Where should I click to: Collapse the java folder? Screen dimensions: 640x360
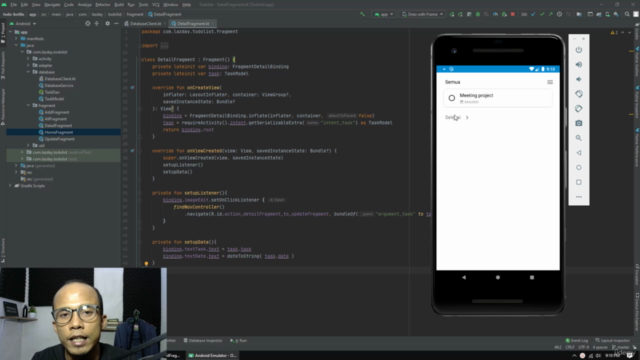pyautogui.click(x=16, y=45)
